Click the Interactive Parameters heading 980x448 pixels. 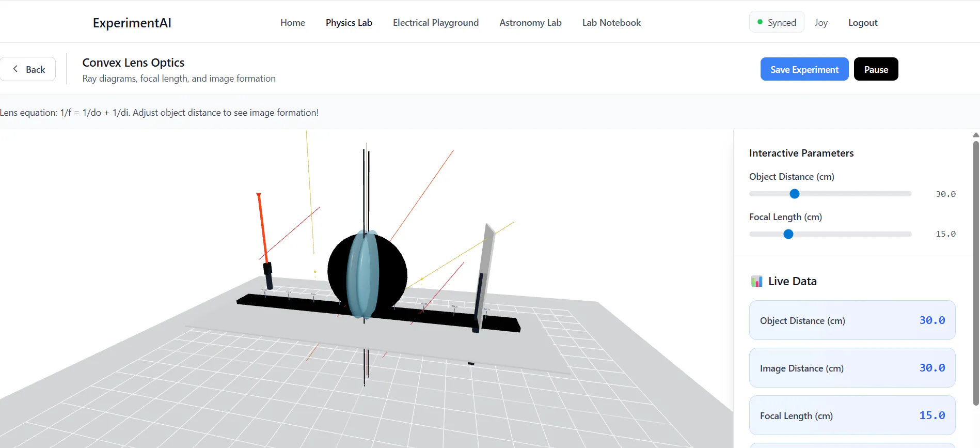point(801,153)
